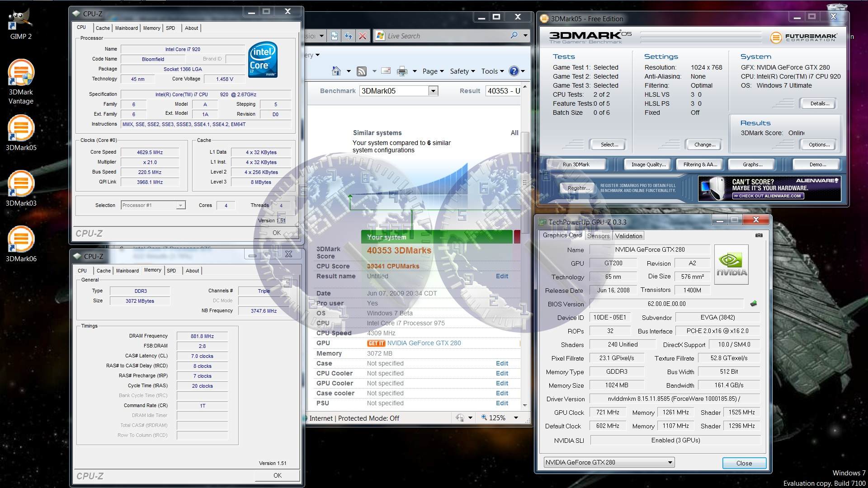
Task: Click the Read Mail icon in browser toolbar
Action: [386, 71]
